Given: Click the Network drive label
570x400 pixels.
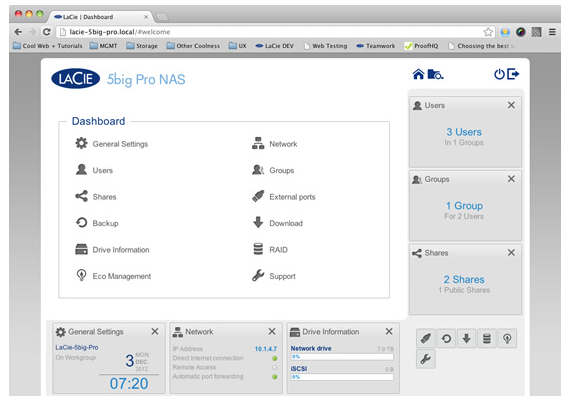Looking at the screenshot, I should pyautogui.click(x=311, y=348).
